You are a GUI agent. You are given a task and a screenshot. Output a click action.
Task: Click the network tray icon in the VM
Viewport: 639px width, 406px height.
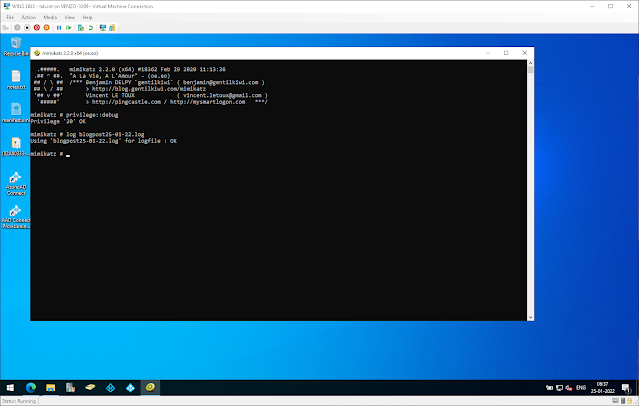[560, 388]
